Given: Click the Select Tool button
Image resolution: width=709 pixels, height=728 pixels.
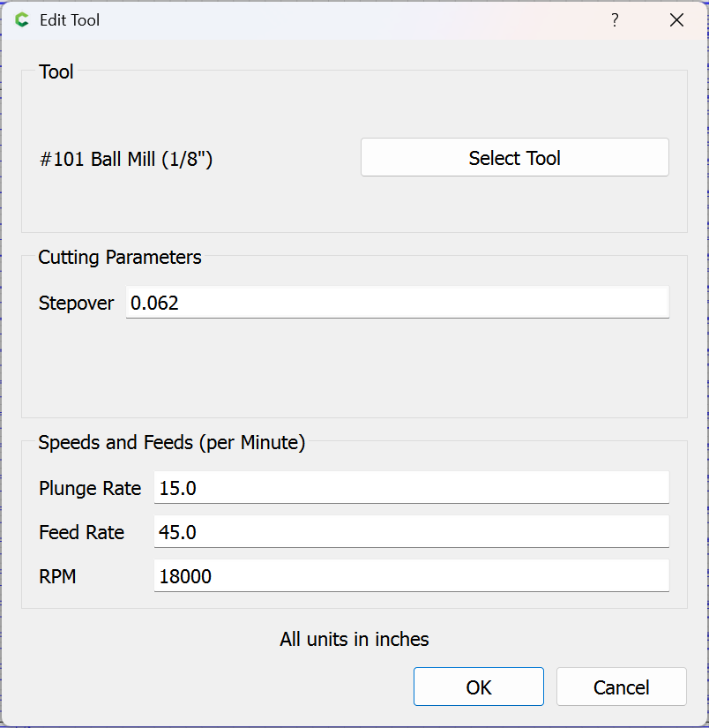Looking at the screenshot, I should (515, 157).
